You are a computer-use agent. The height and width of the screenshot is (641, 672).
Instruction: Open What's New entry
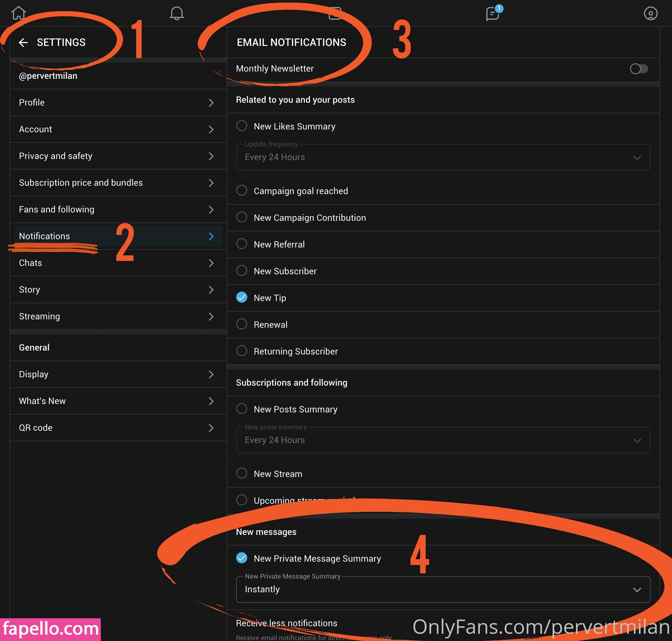click(118, 401)
